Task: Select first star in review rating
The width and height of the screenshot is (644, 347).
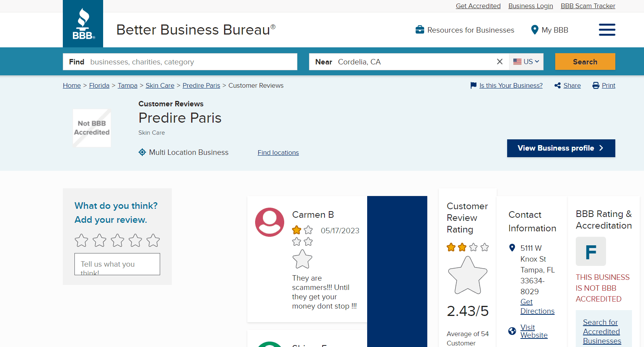Action: pos(81,240)
